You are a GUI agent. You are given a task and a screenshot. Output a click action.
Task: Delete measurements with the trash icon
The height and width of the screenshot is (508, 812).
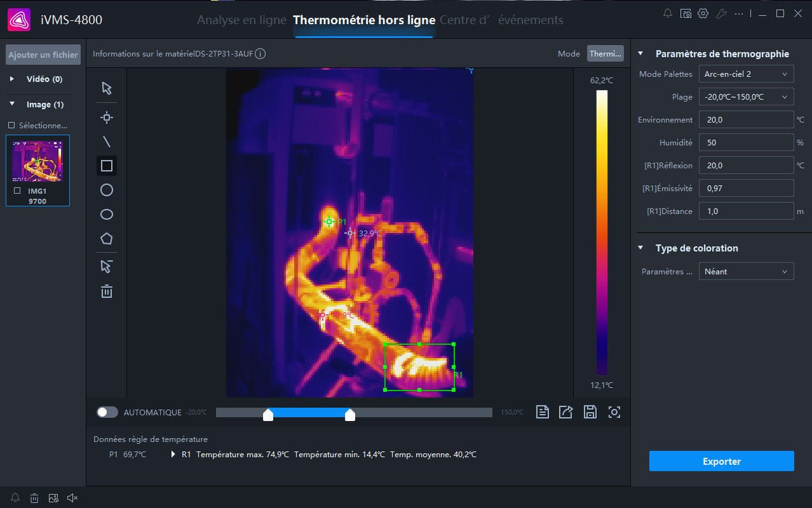click(106, 291)
